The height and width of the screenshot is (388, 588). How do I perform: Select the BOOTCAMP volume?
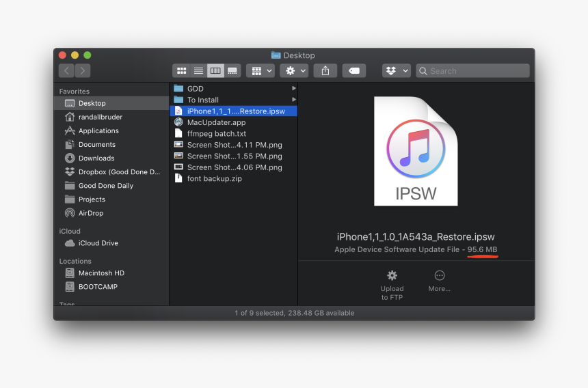coord(111,287)
